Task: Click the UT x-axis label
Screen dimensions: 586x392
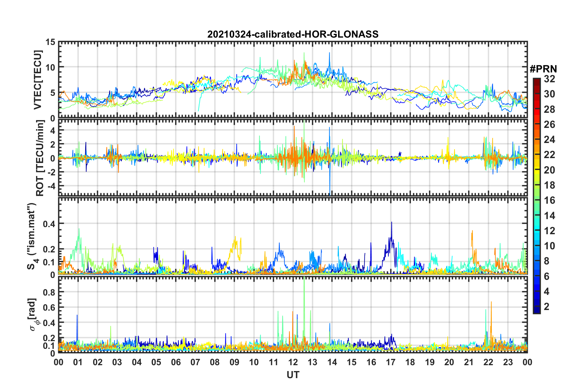Action: pos(293,375)
